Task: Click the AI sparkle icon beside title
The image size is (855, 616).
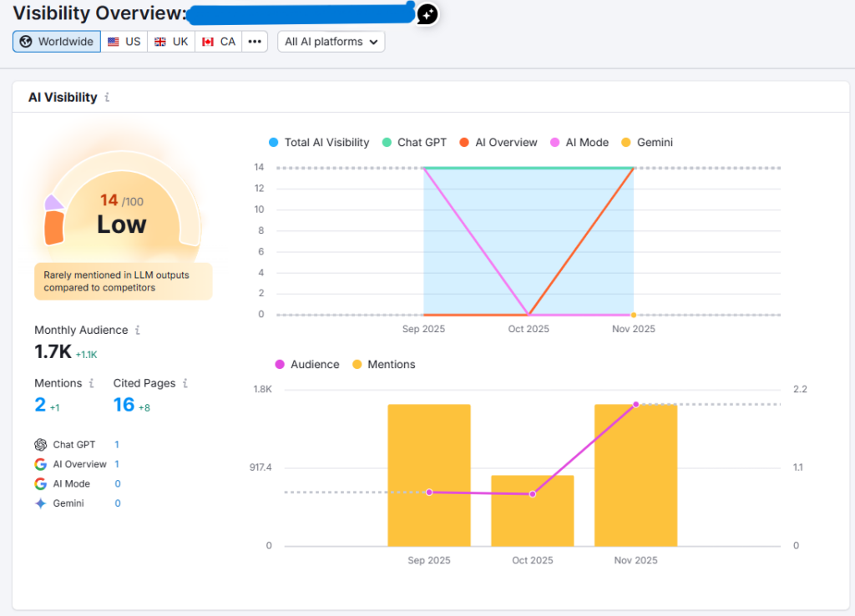Action: (427, 14)
